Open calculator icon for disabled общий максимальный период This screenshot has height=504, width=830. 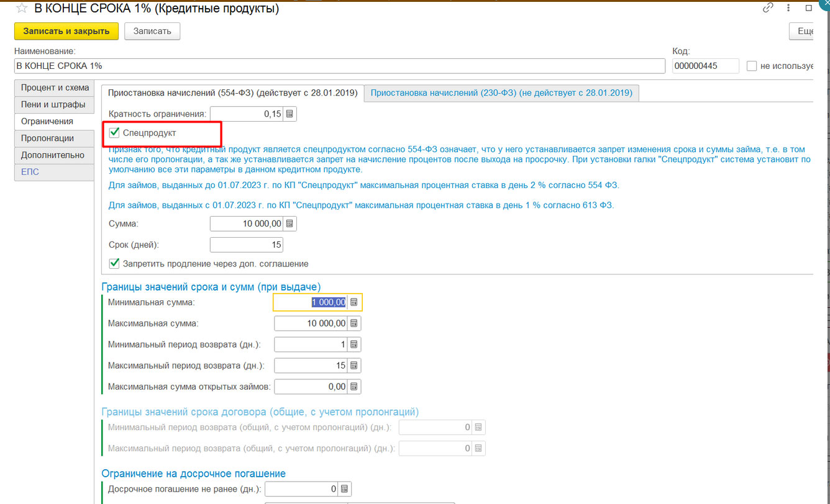tap(478, 448)
